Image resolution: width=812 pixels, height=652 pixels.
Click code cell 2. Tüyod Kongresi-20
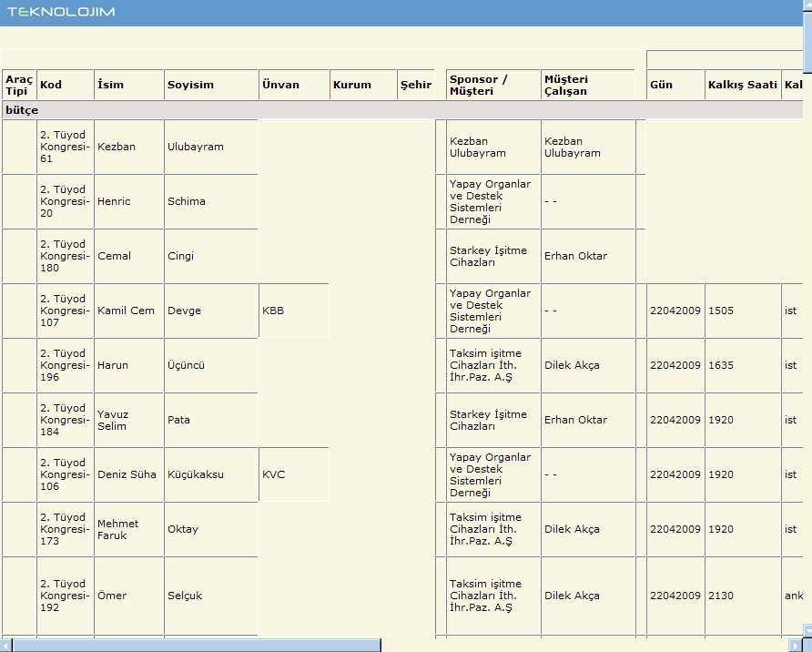[66, 201]
